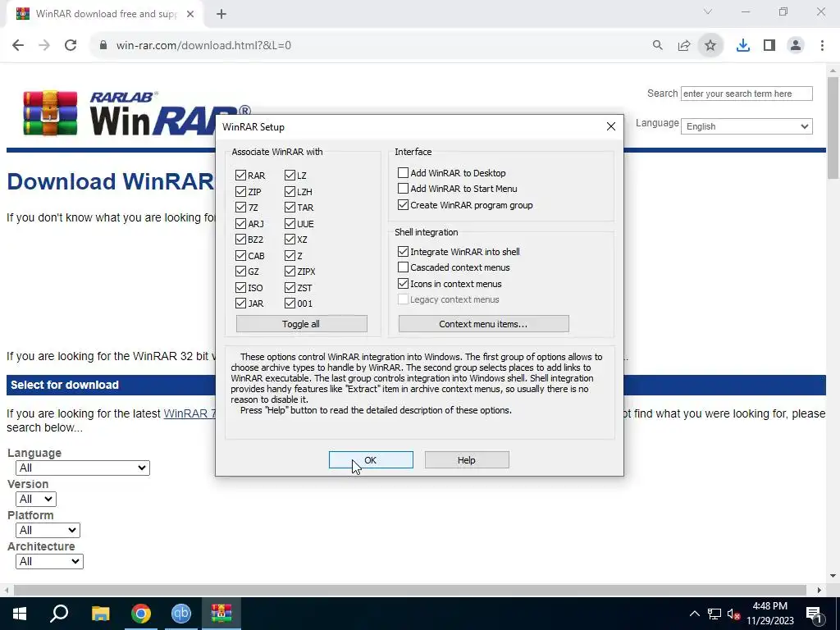Switch to Chrome in taskbar
Screen dimensions: 840x630
(141, 614)
